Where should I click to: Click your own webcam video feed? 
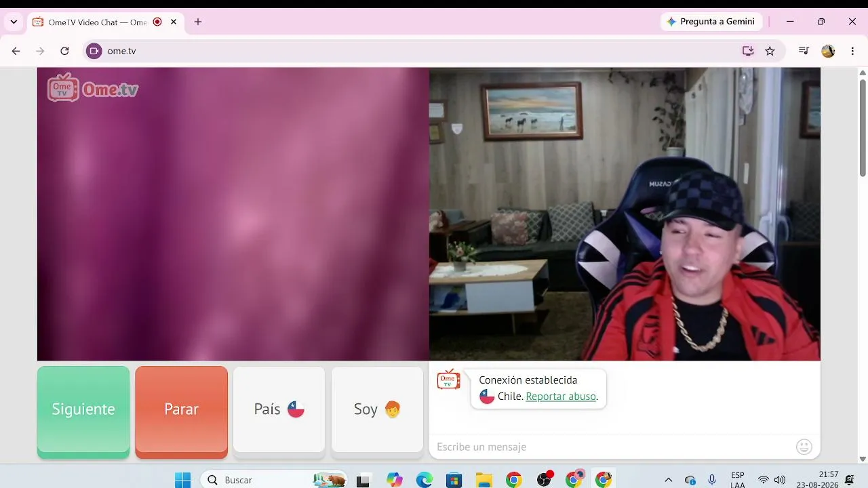click(625, 214)
